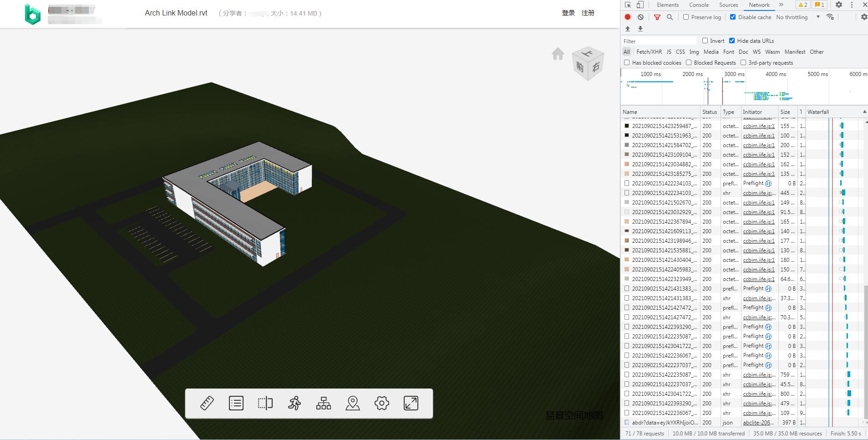Enable the Preserve log checkbox
The height and width of the screenshot is (440, 868).
pyautogui.click(x=685, y=17)
